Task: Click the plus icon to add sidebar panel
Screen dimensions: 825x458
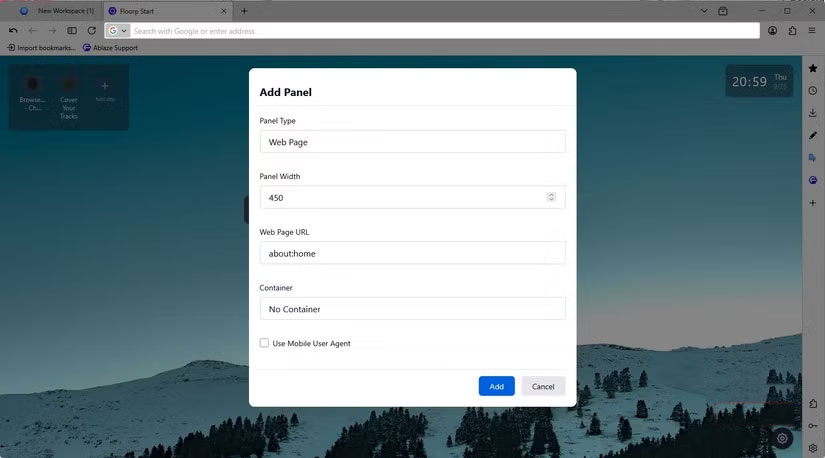Action: click(813, 203)
